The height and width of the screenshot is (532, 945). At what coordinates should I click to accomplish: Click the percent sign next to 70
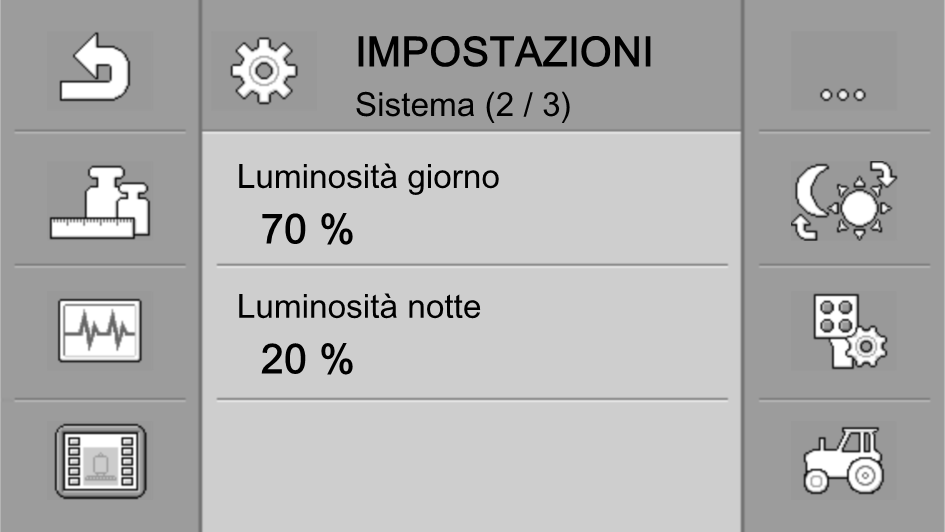[x=337, y=230]
